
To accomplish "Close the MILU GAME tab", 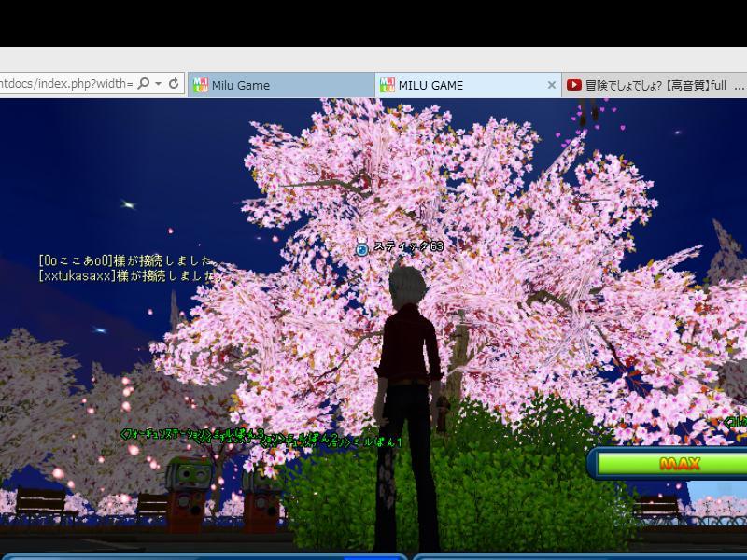I will pyautogui.click(x=551, y=85).
